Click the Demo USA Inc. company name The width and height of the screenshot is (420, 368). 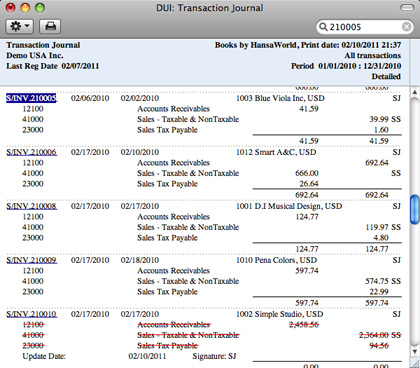point(35,55)
